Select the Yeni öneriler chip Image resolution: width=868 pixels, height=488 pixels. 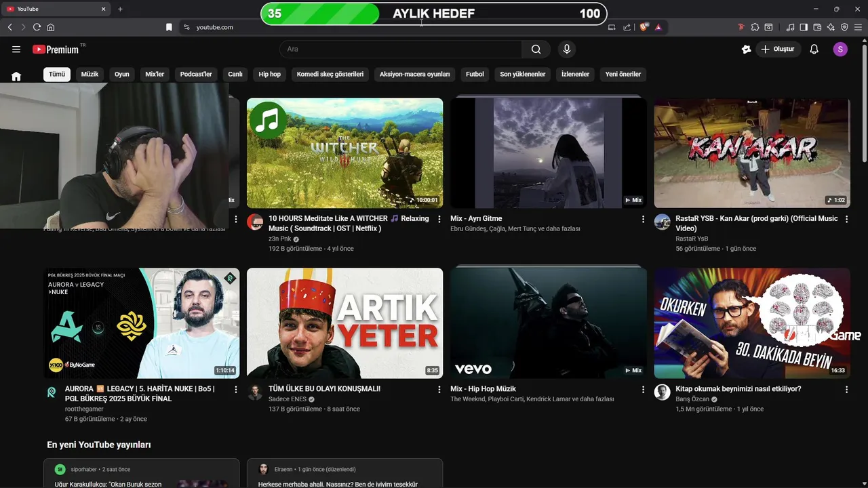[x=623, y=74]
